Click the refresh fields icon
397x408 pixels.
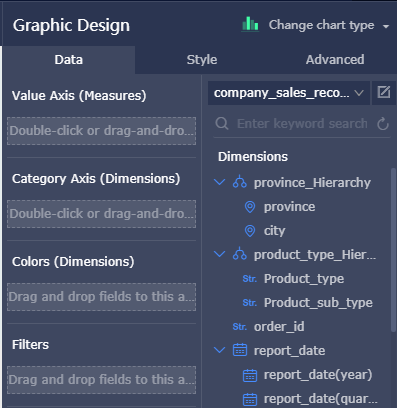(x=383, y=124)
